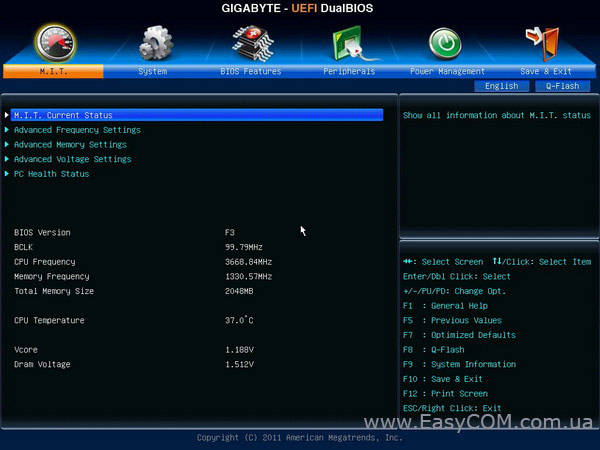Expand arrow beside M.I.T. Current Status

[7, 115]
